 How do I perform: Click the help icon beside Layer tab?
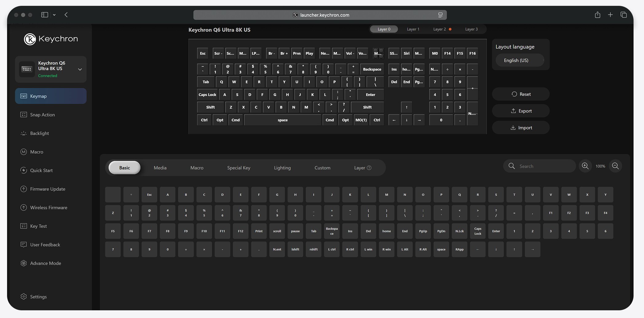click(369, 168)
